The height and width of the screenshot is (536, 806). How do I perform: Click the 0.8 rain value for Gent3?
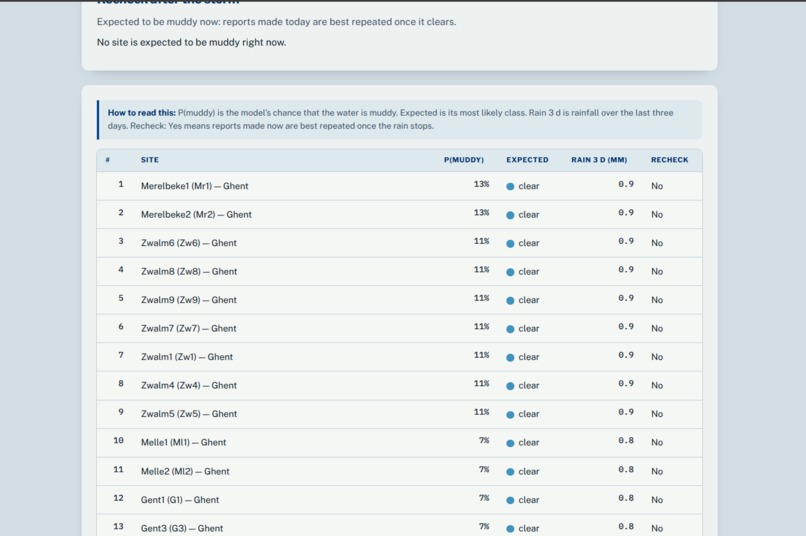(x=626, y=526)
